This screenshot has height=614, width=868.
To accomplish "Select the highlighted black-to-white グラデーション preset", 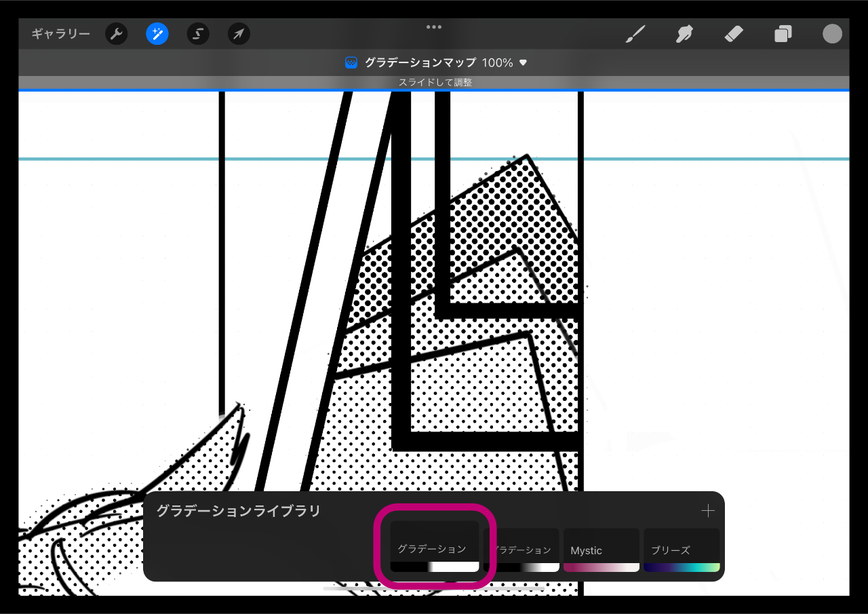I will tap(435, 546).
